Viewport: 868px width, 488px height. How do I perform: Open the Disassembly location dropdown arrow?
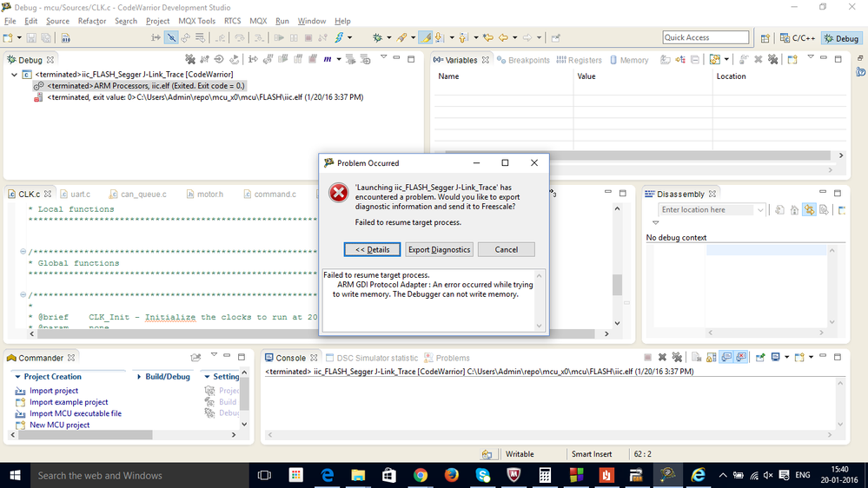(760, 209)
